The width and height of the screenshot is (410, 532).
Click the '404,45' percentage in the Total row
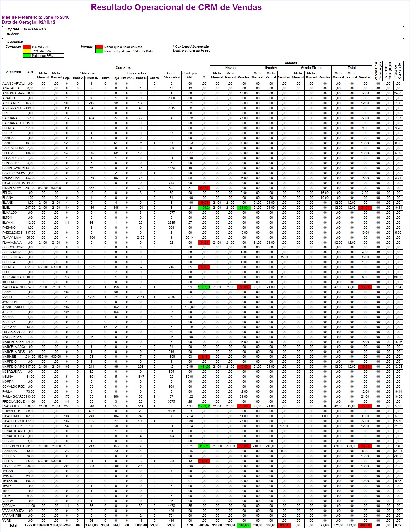coord(204,525)
